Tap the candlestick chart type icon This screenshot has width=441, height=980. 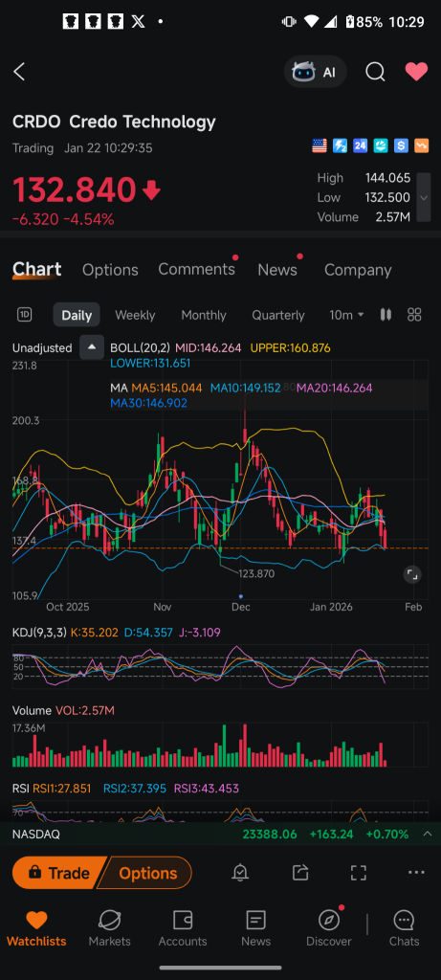coord(386,315)
